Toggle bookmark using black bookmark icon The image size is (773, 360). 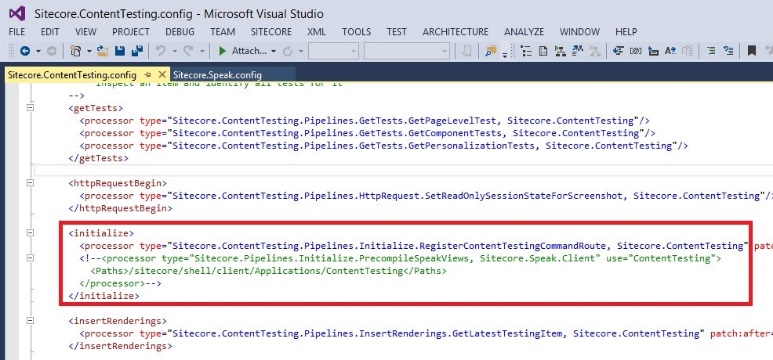752,51
